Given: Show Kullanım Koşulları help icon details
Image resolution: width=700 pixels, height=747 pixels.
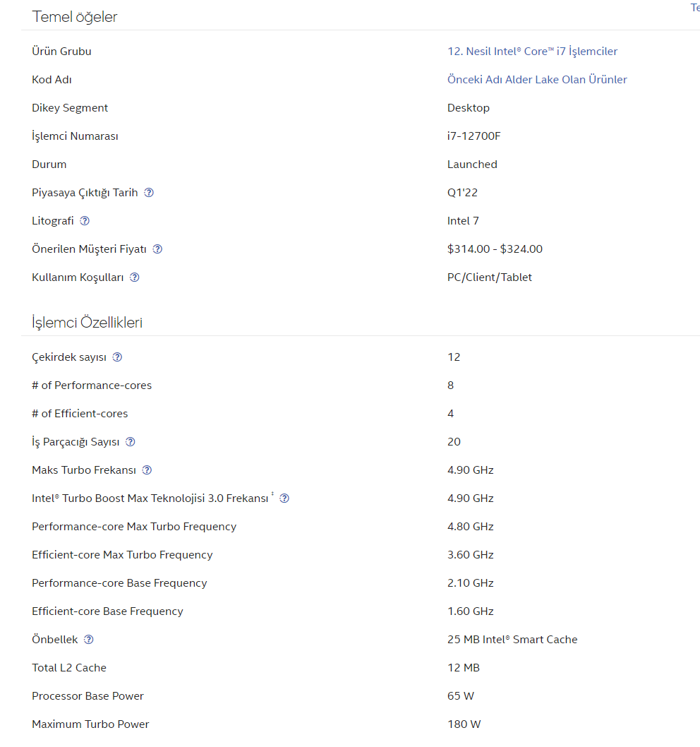Looking at the screenshot, I should pos(135,277).
